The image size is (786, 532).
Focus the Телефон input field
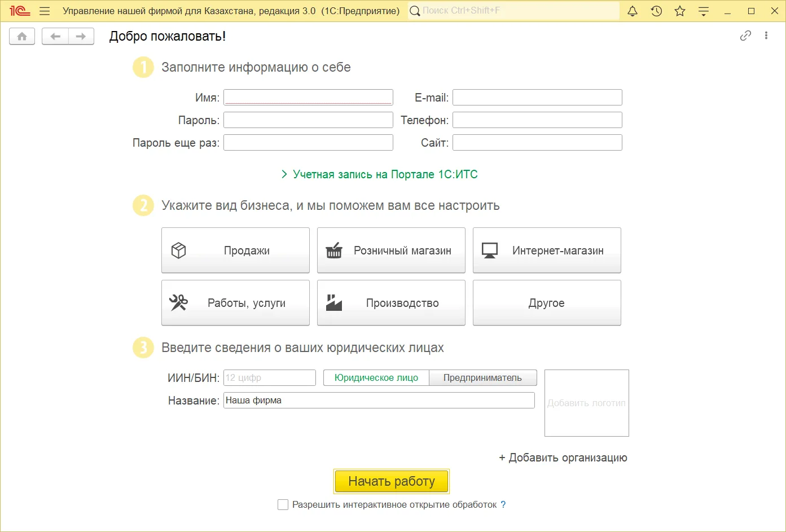pos(537,120)
